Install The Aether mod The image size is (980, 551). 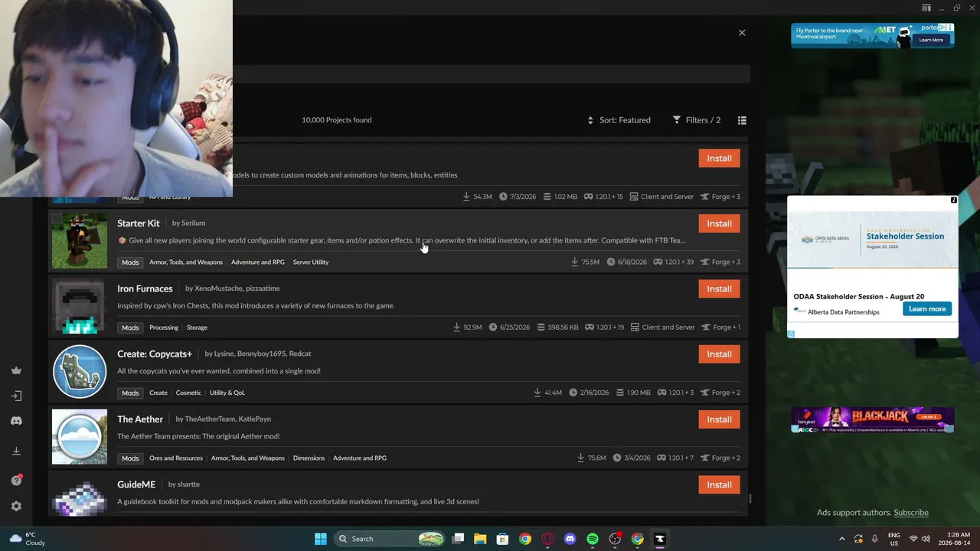click(719, 419)
